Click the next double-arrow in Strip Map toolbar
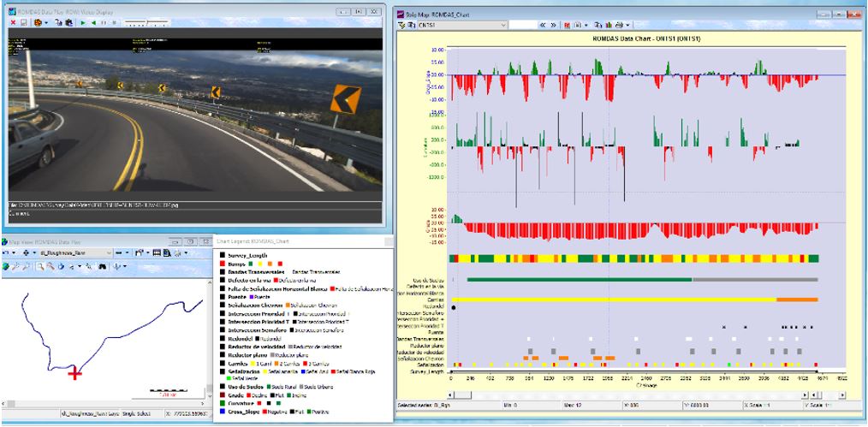868x427 pixels. (x=554, y=27)
